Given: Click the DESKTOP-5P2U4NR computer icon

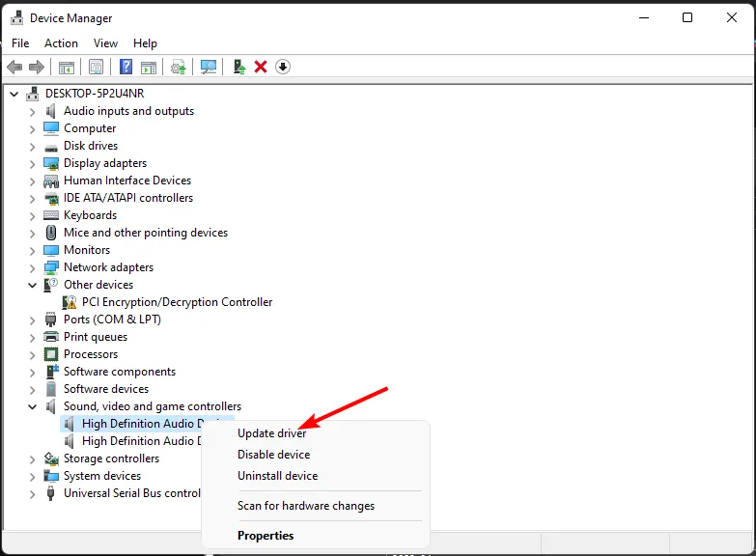Looking at the screenshot, I should [x=32, y=93].
